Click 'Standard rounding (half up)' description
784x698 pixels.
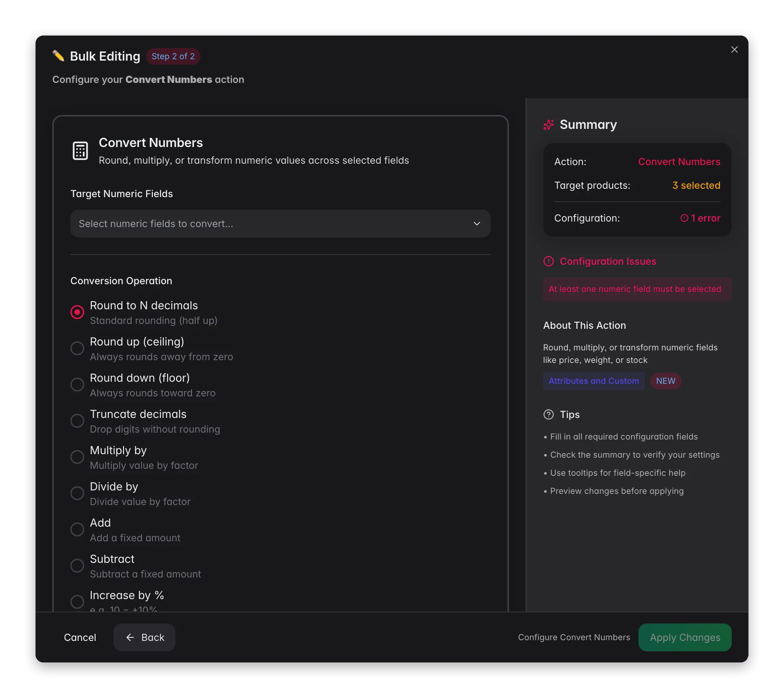[154, 320]
